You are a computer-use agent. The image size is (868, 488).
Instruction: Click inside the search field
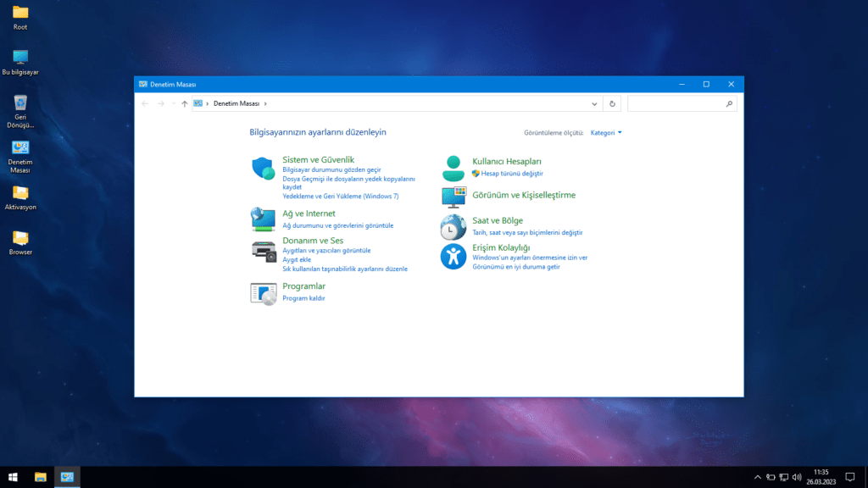coord(678,103)
